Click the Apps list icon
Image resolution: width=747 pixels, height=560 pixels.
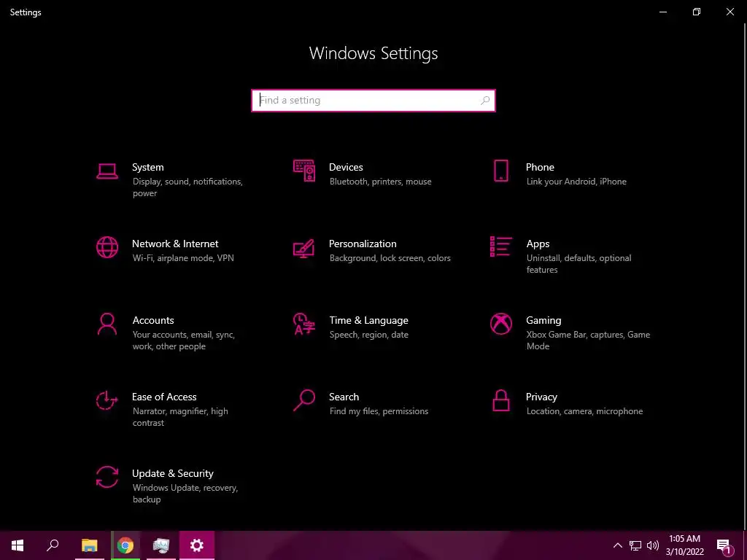pos(500,246)
